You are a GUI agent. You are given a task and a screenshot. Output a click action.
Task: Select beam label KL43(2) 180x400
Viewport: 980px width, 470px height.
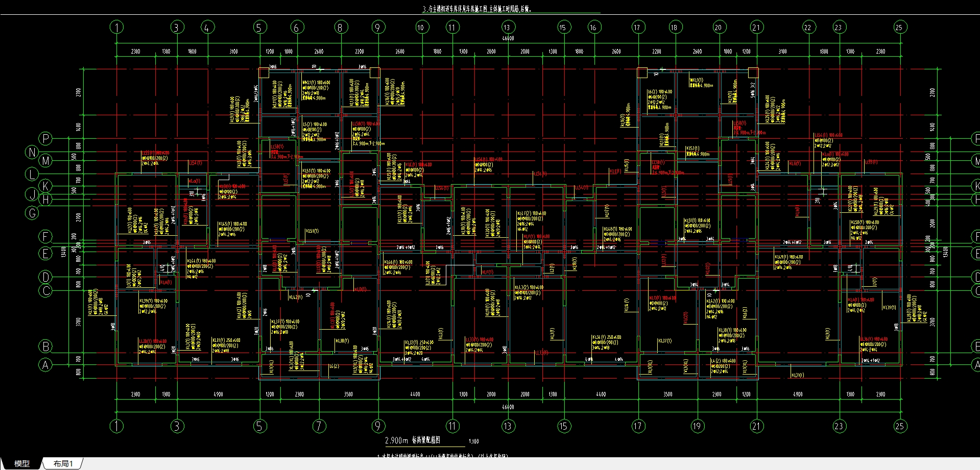pos(529,287)
